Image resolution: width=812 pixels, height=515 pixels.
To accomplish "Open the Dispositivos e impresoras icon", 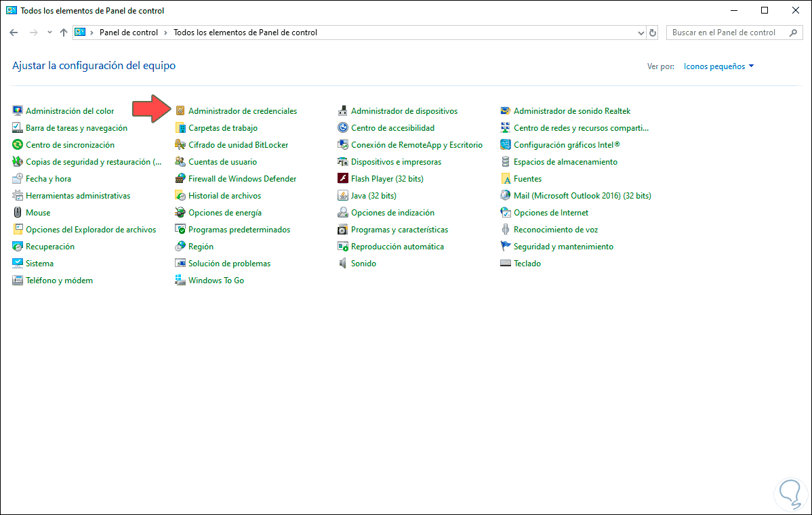I will (343, 162).
